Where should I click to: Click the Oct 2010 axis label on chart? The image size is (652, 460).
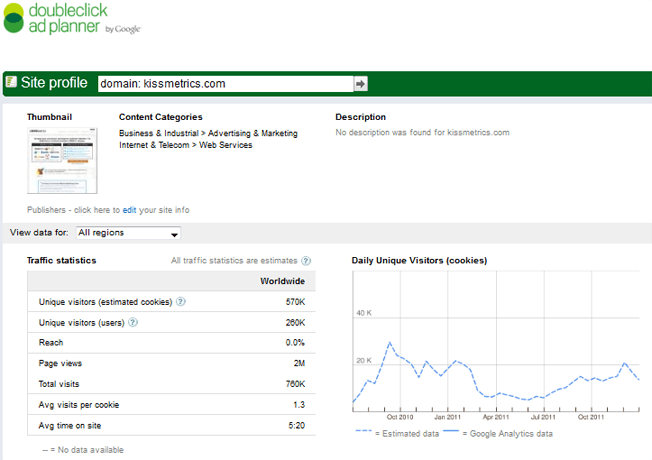[400, 417]
